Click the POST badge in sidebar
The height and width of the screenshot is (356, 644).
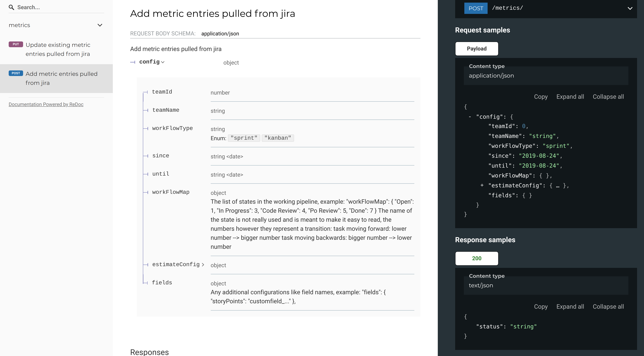pos(16,73)
